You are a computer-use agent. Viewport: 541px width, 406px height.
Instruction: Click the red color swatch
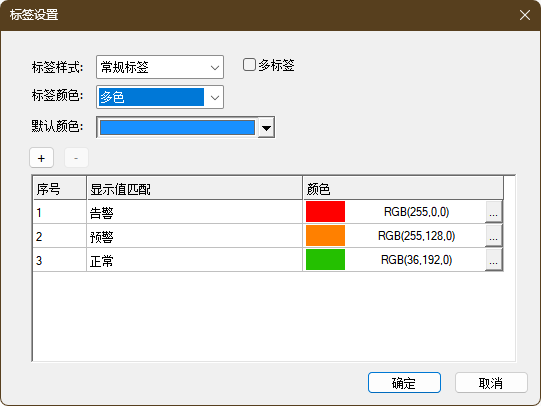coord(325,212)
